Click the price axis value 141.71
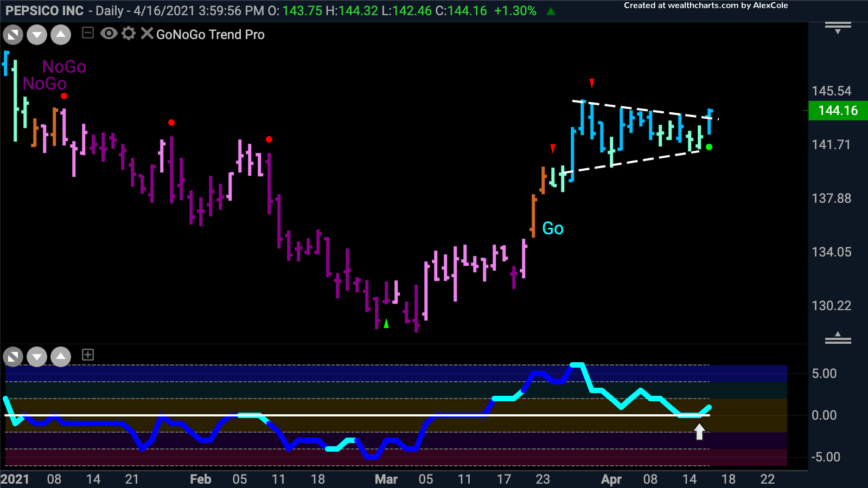This screenshot has width=868, height=488. tap(831, 145)
